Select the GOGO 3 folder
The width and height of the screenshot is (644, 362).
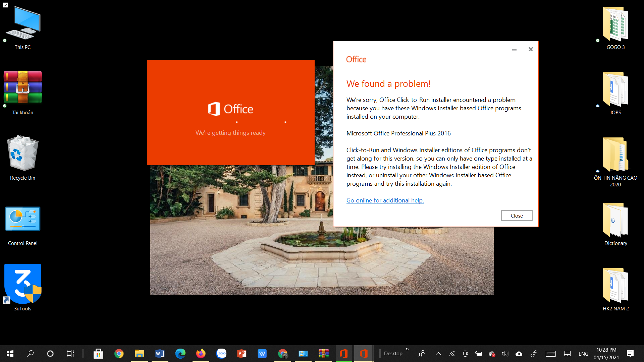pyautogui.click(x=615, y=28)
